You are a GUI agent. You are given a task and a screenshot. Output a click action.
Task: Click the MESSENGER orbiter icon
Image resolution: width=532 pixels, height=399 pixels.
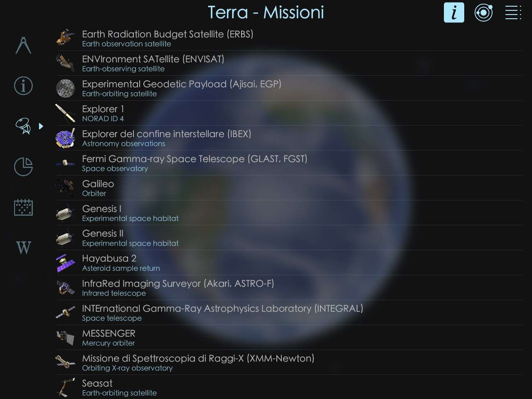click(66, 337)
